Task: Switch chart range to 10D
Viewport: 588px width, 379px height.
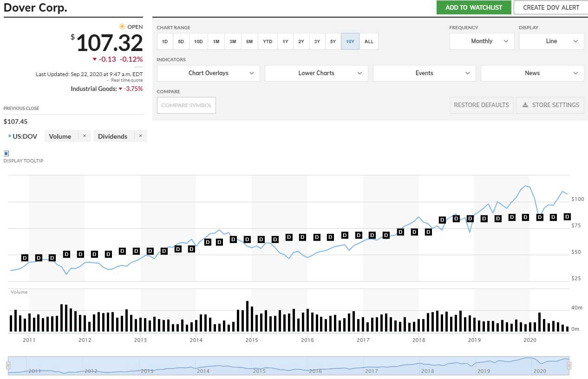Action: coord(198,41)
